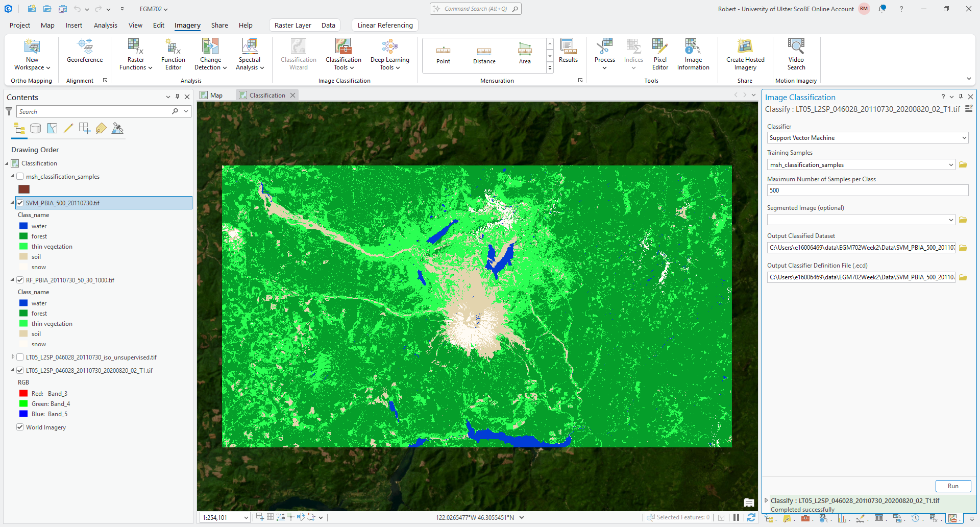Image resolution: width=980 pixels, height=527 pixels.
Task: Open the Classifier dropdown list
Action: click(x=964, y=138)
